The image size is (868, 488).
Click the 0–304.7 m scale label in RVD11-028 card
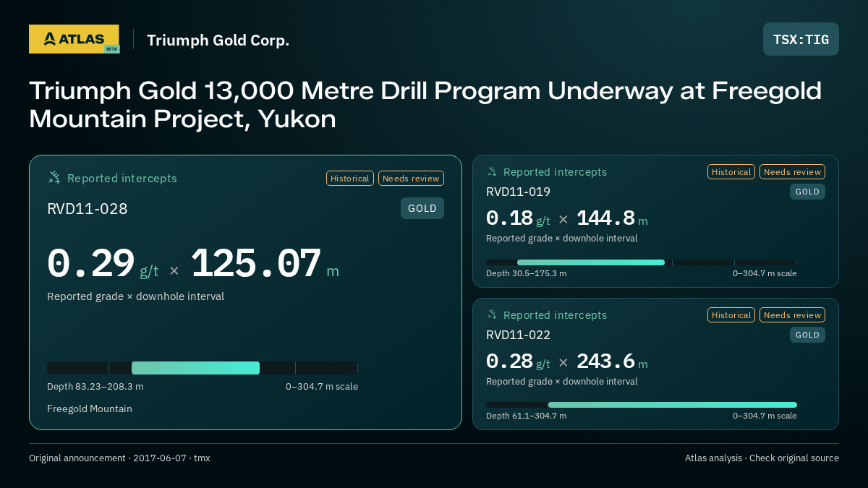322,387
